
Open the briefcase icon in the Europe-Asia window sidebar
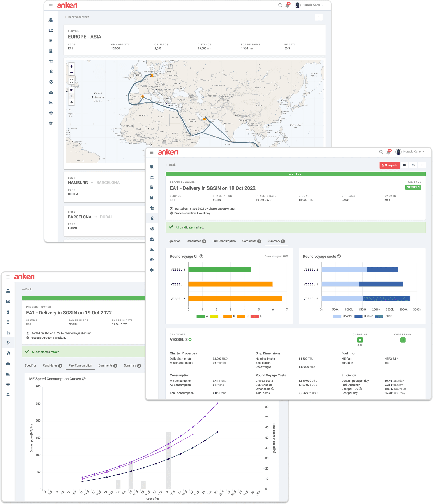[x=51, y=92]
